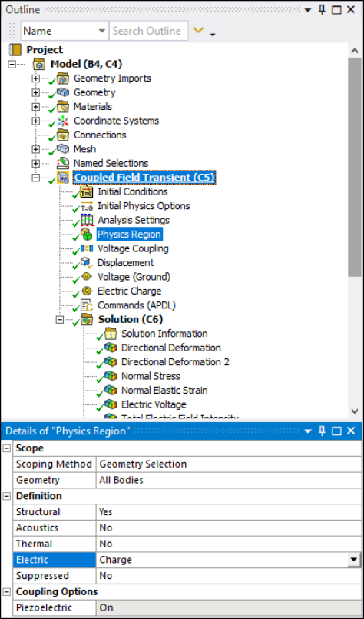
Task: Select Directional Deformation 2 in the tree
Action: [175, 362]
